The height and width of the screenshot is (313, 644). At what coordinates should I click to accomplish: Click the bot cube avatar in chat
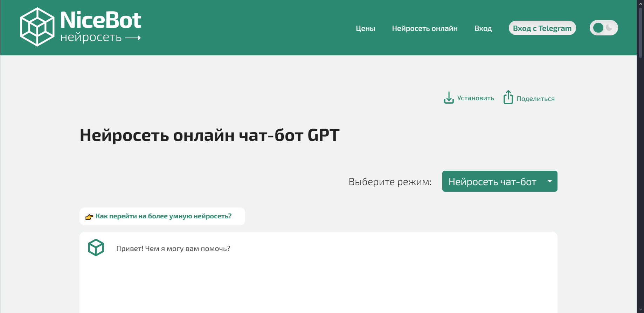(x=96, y=247)
